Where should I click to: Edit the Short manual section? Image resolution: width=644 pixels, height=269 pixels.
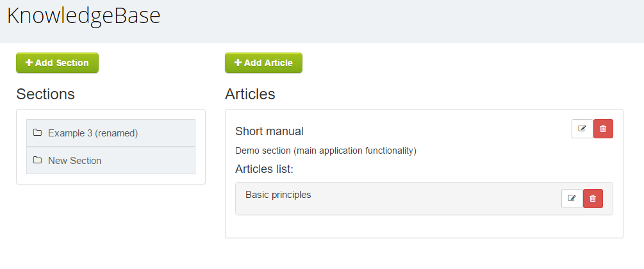(x=582, y=129)
